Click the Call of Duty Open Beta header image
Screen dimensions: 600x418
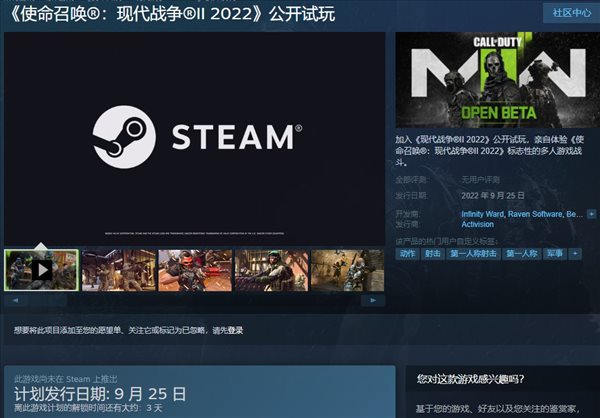[497, 80]
